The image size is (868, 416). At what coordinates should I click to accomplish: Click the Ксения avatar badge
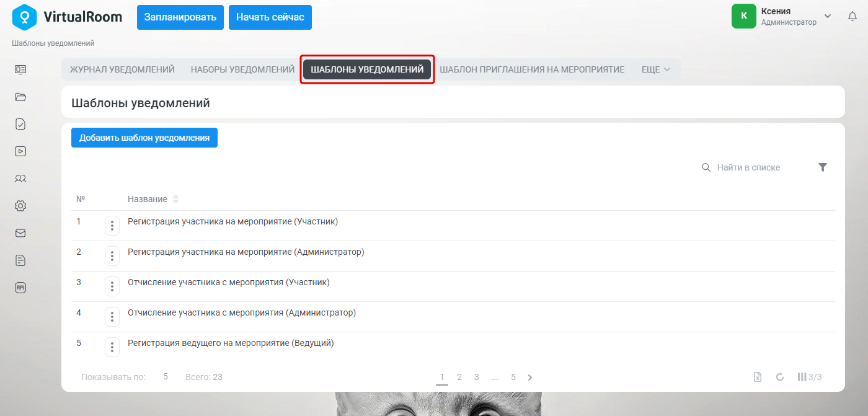[744, 16]
